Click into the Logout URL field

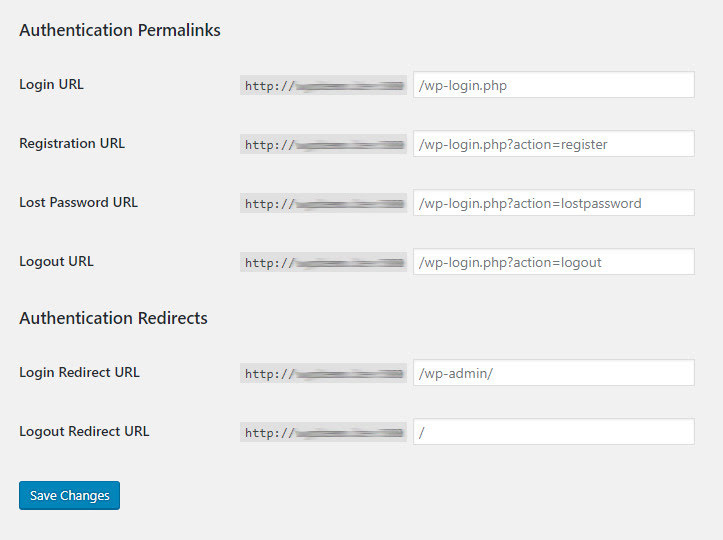553,262
